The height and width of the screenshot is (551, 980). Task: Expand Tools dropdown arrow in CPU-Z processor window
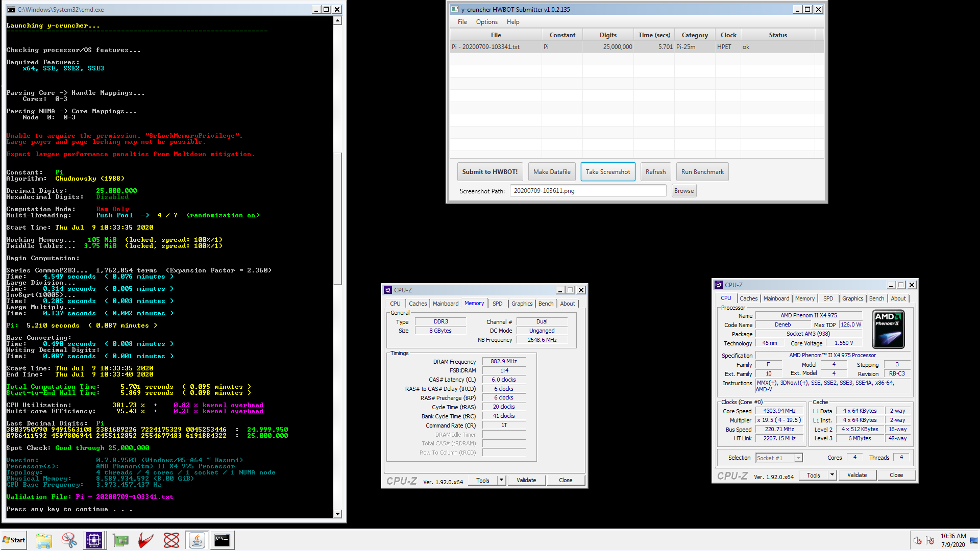832,475
